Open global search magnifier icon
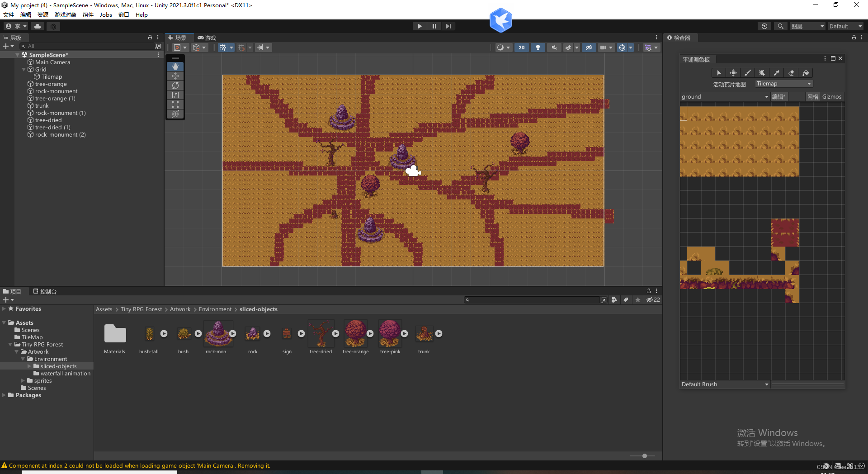 (780, 26)
